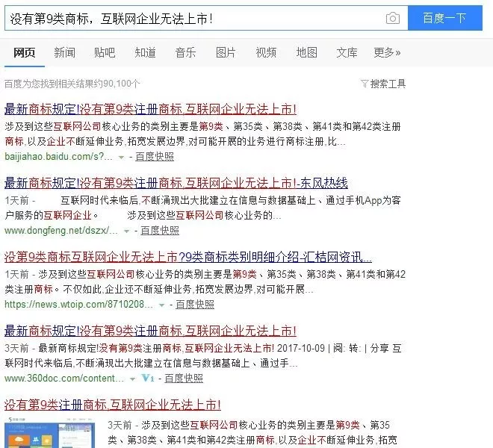Open 百度快照 for the baijiahao result
The width and height of the screenshot is (493, 448).
(155, 157)
